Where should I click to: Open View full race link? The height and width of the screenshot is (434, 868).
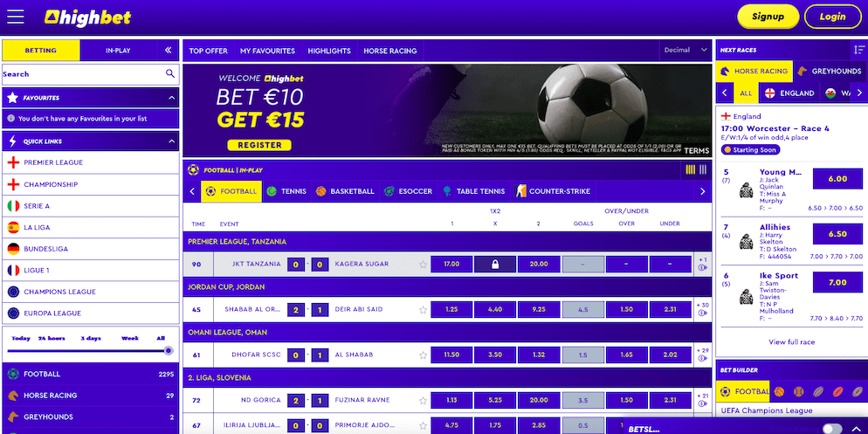791,342
